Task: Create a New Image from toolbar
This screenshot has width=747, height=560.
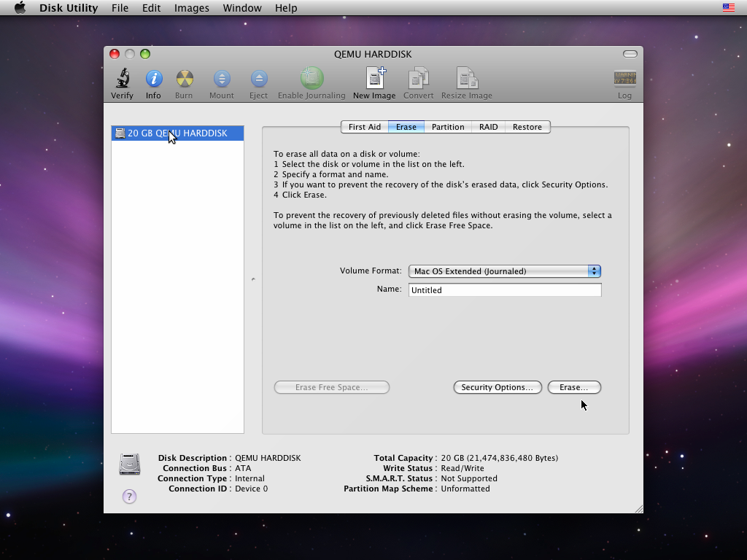Action: (374, 79)
